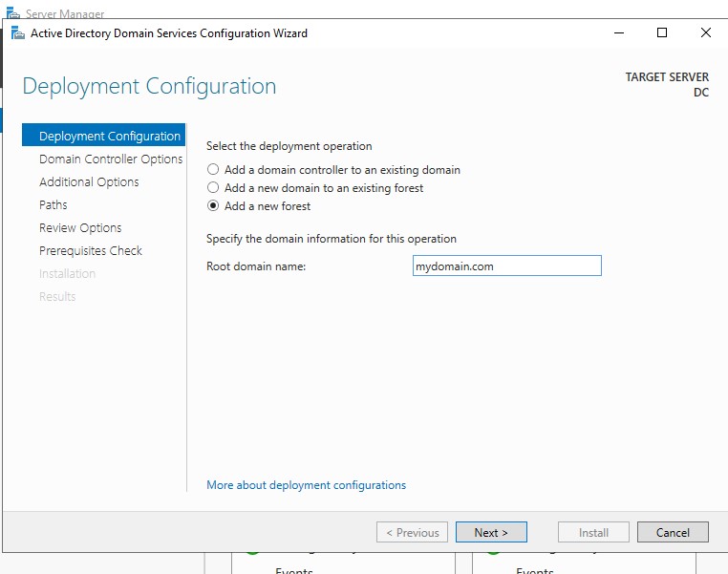The width and height of the screenshot is (728, 574).
Task: Click the Server Manager window icon
Action: (13, 12)
